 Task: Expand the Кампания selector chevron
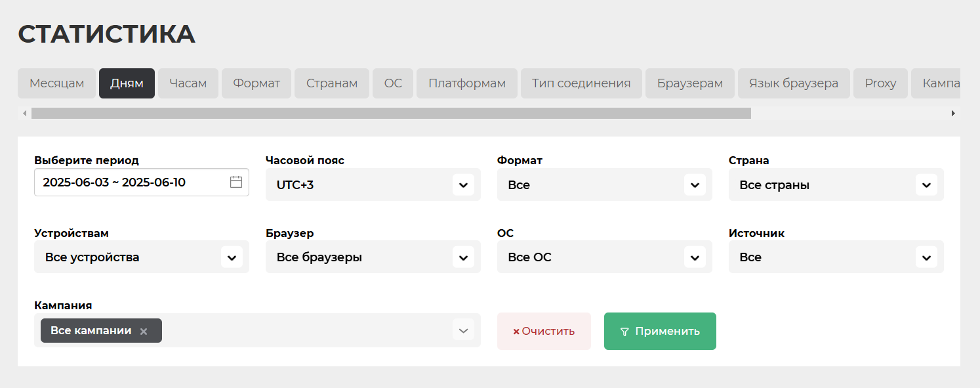(x=463, y=330)
